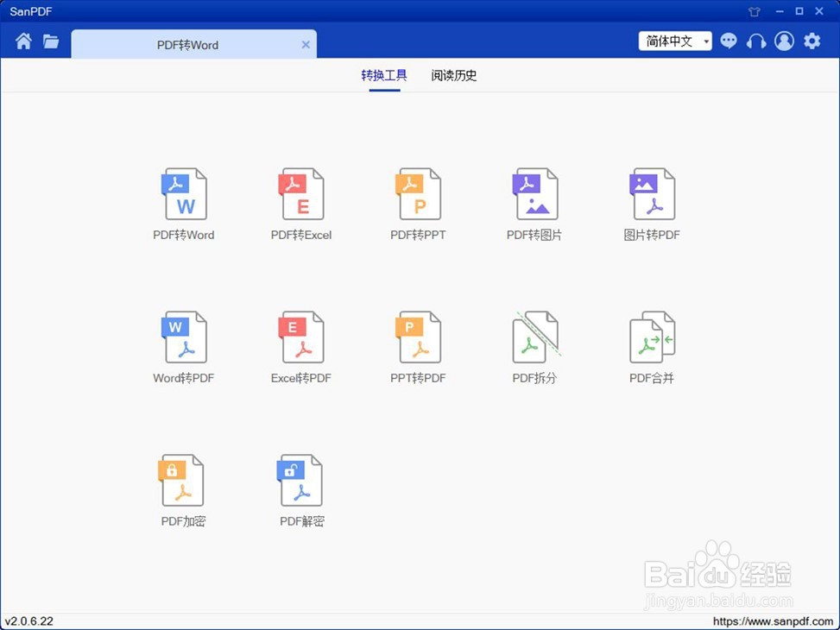Viewport: 840px width, 630px height.
Task: Click the 图片转PDF label text
Action: (652, 236)
